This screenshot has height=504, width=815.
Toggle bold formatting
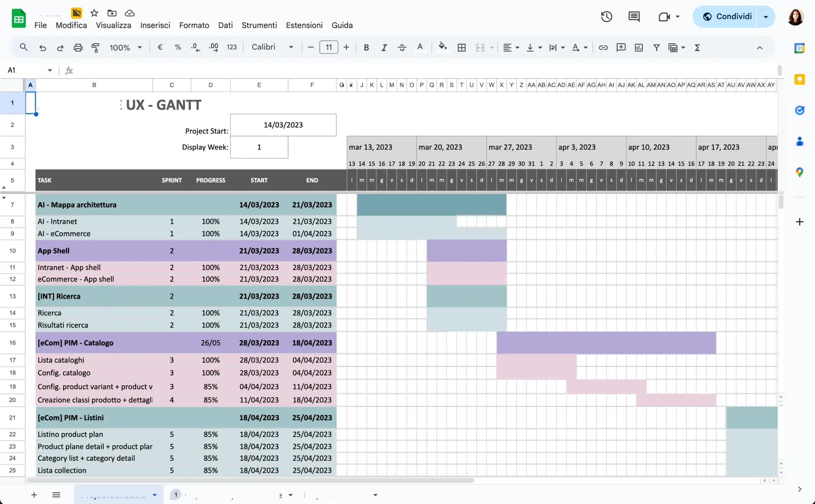point(366,47)
